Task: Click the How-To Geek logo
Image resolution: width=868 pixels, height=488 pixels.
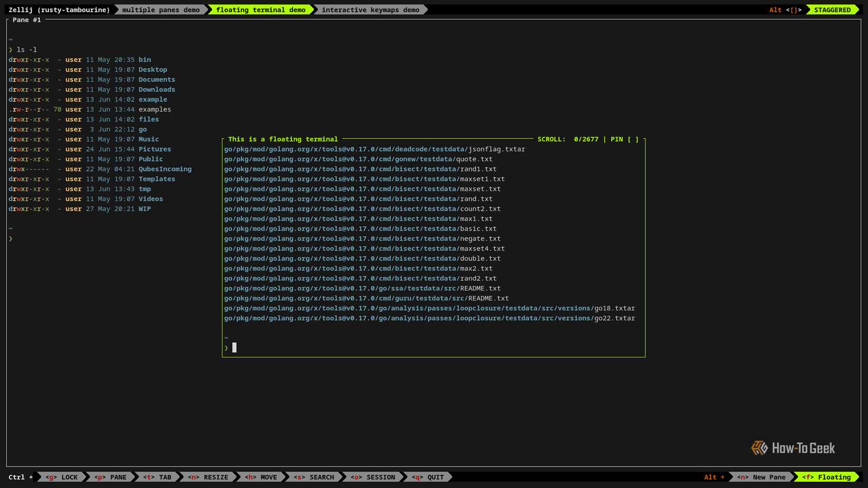Action: pos(793,448)
